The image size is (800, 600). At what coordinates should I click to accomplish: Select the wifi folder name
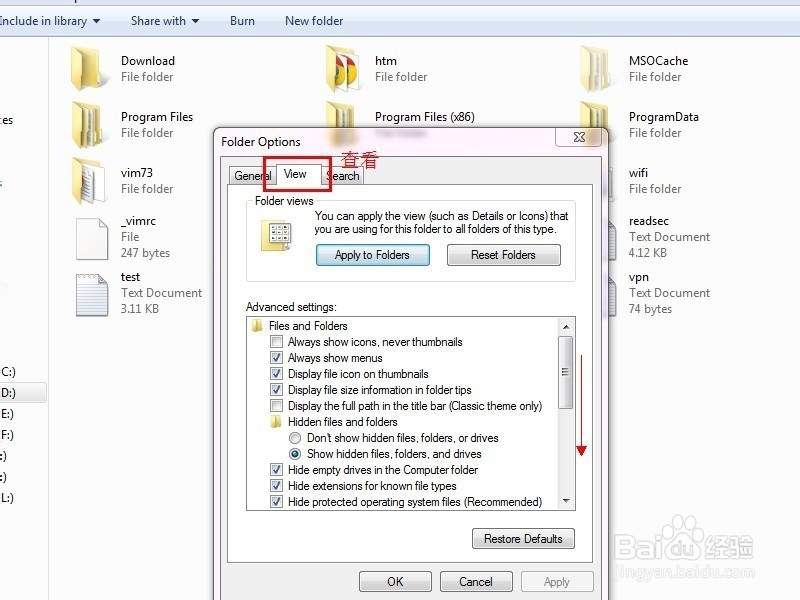coord(638,173)
